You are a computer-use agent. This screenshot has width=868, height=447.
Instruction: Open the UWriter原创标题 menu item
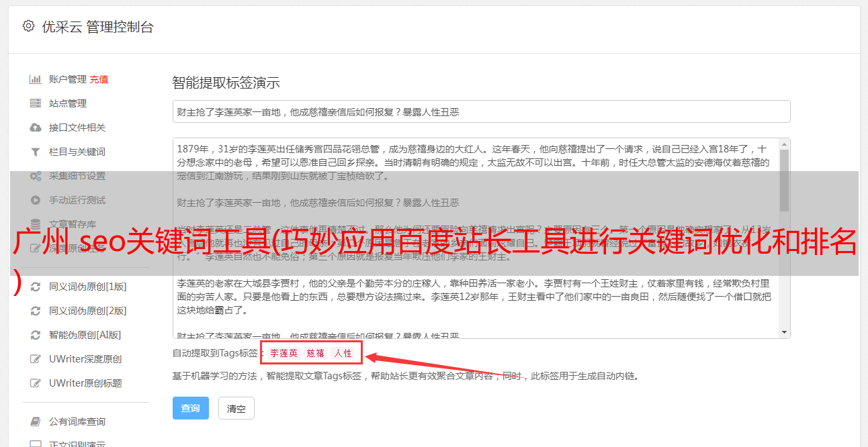tap(85, 383)
